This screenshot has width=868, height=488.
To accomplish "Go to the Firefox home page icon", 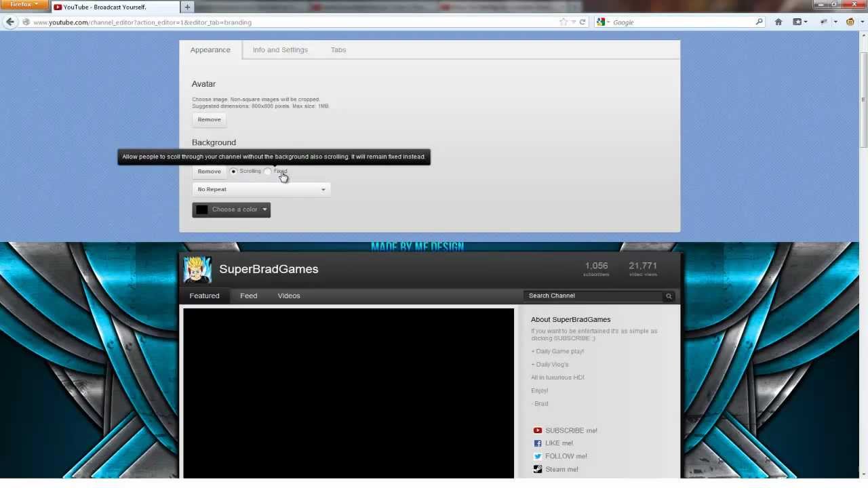I will (778, 22).
